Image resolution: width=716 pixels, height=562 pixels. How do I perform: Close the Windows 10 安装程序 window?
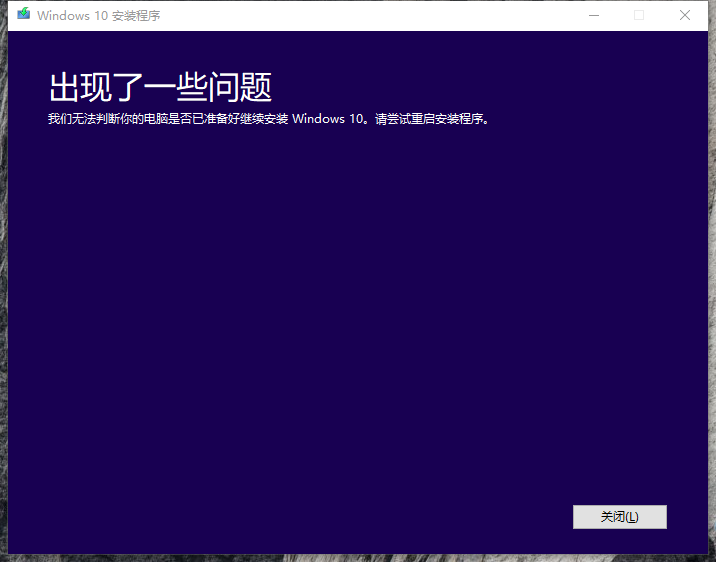pyautogui.click(x=684, y=15)
